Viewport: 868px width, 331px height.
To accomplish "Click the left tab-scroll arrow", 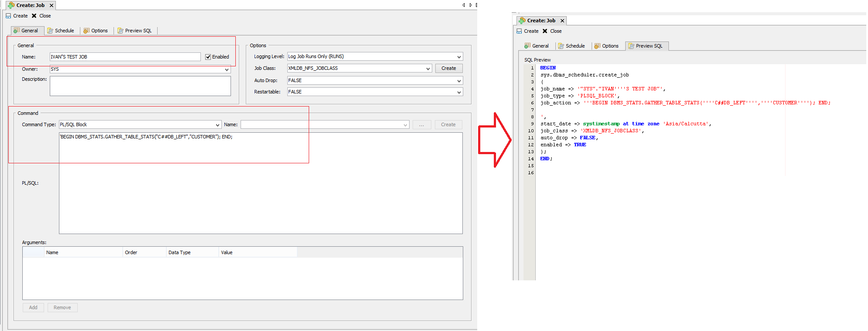I will 464,5.
